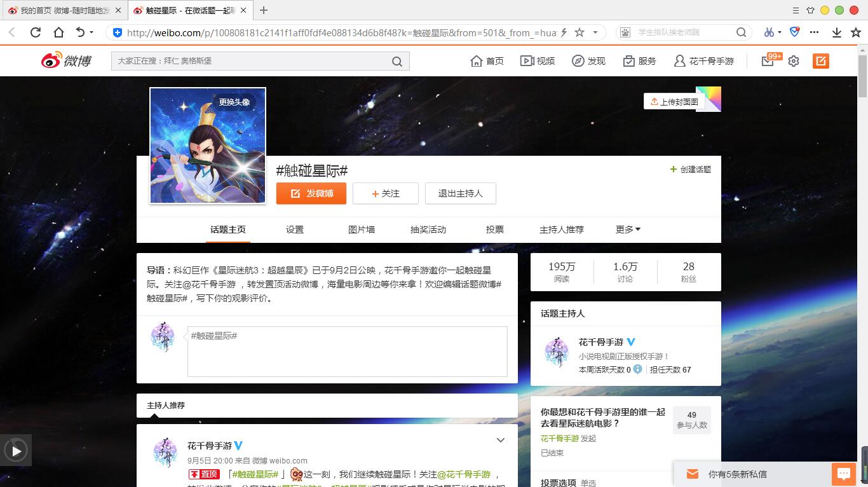Switch to 我的首页 browser tab
This screenshot has height=487, width=868.
tap(64, 10)
